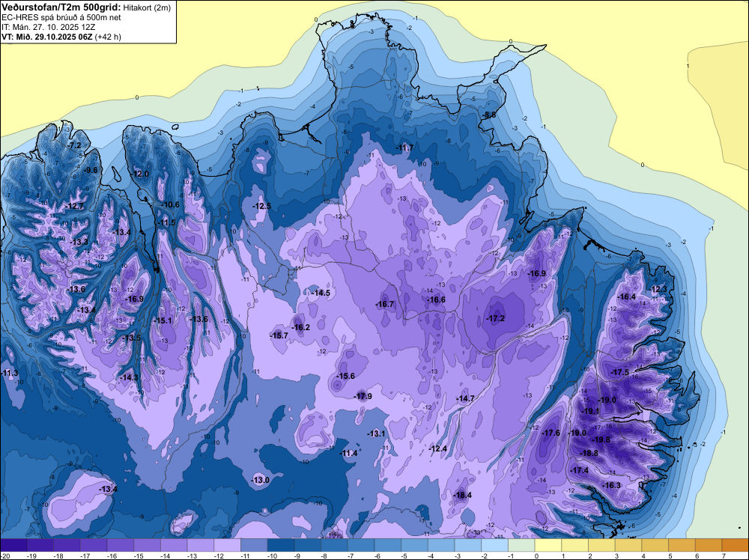
Task: Click the title 'Veðurstofan/T2m 500grid:' in the header
Action: (61, 7)
